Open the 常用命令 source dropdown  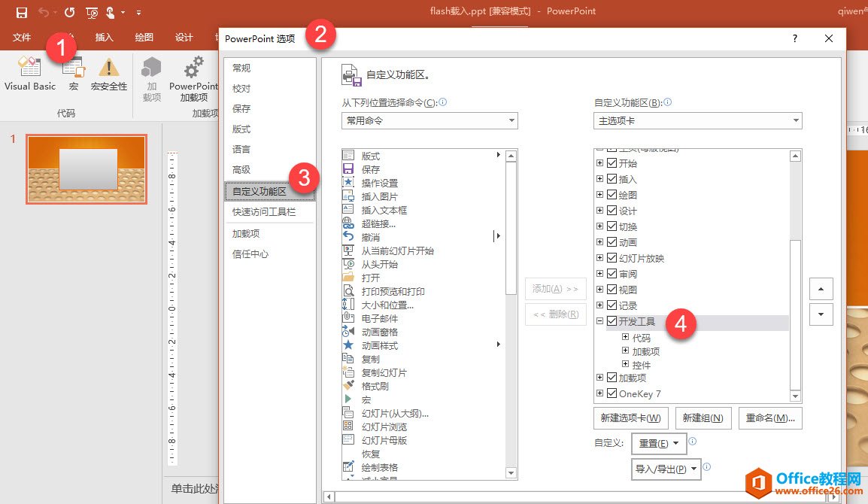pyautogui.click(x=429, y=120)
